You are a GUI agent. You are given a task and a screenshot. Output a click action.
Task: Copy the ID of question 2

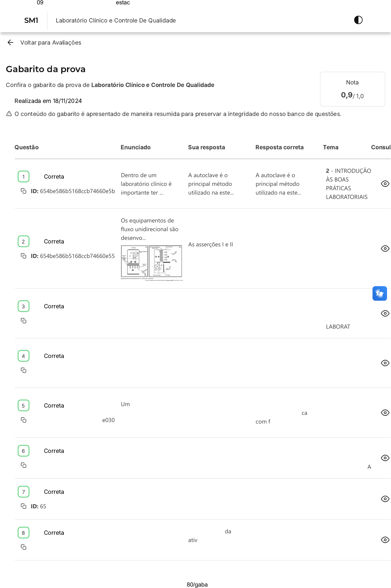pos(24,256)
